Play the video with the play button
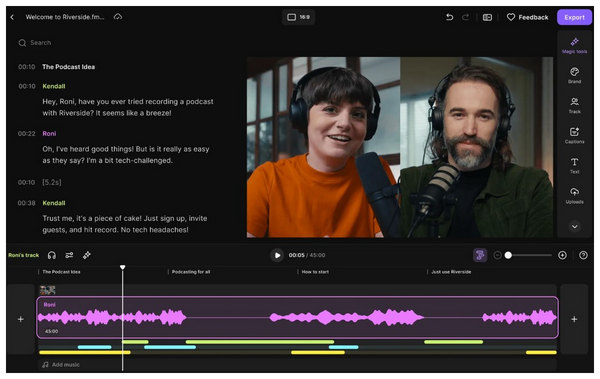 [x=277, y=255]
